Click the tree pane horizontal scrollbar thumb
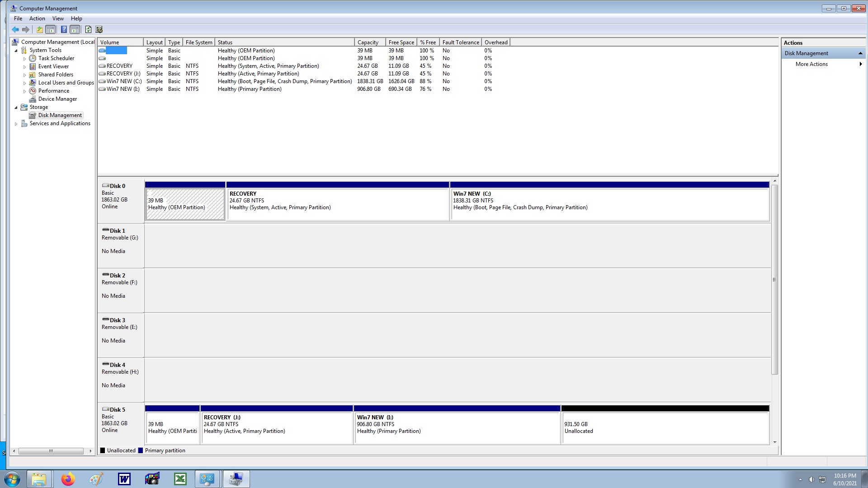 pyautogui.click(x=51, y=451)
